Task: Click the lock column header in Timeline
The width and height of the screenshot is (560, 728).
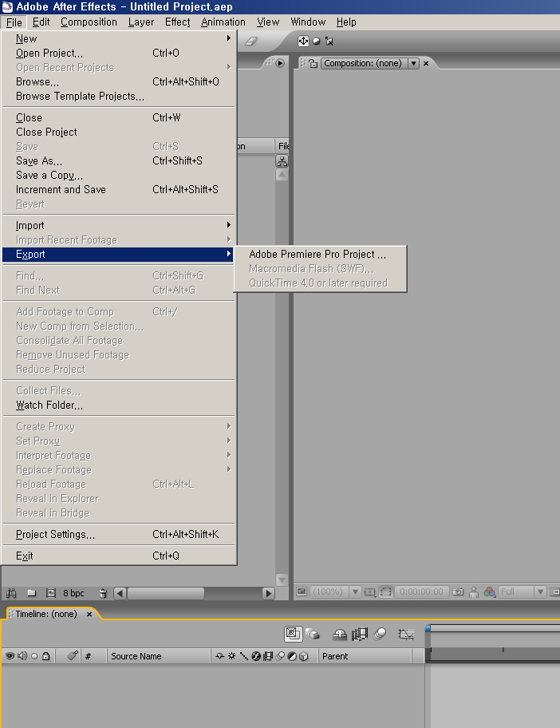Action: pos(46,656)
